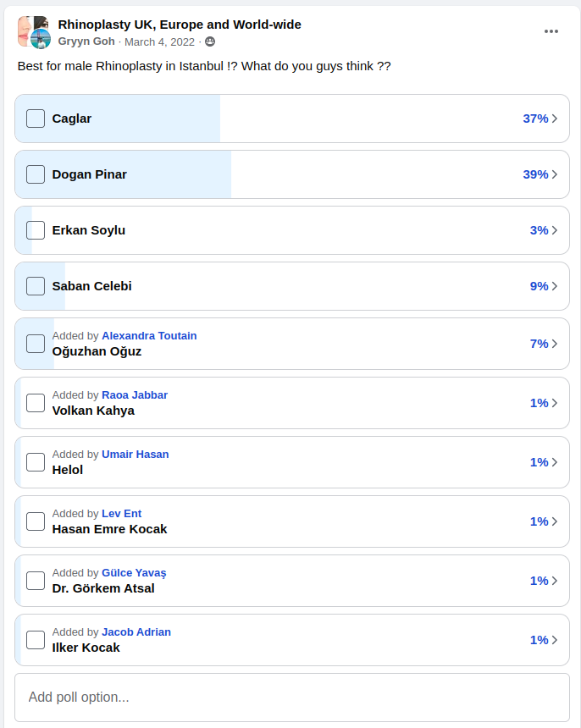581x728 pixels.
Task: Open the Helol option voters arrow
Action: [555, 462]
